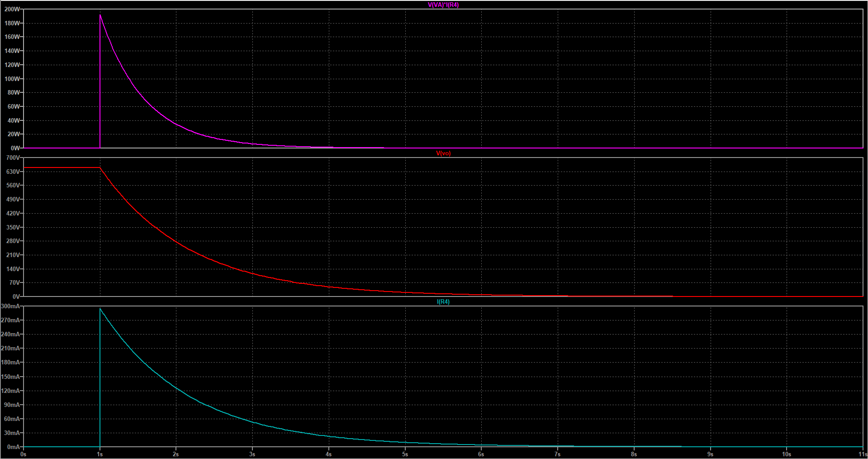
Task: Click the 11s time axis label
Action: pos(863,454)
